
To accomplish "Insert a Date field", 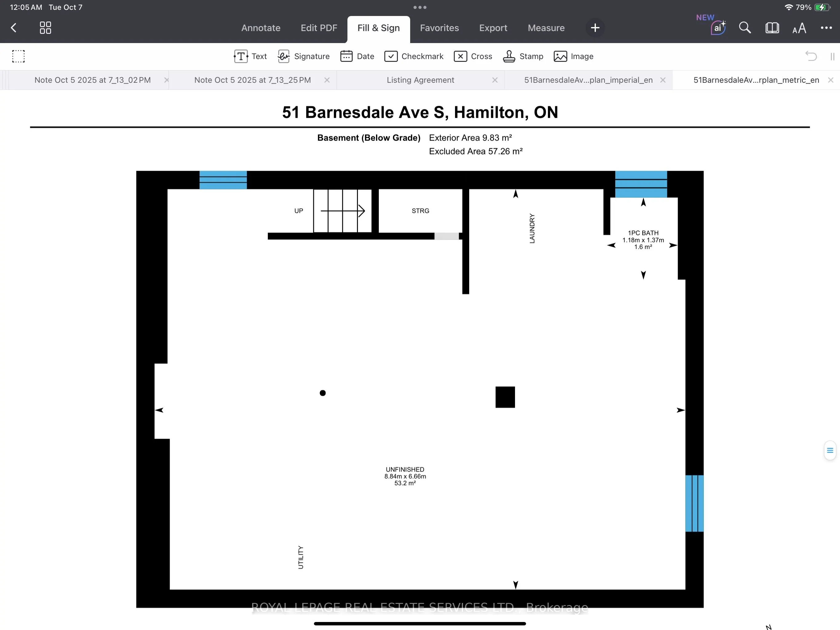I will coord(357,56).
